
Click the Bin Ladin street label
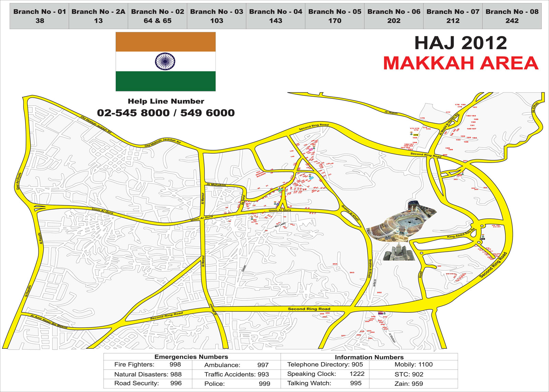(x=280, y=225)
